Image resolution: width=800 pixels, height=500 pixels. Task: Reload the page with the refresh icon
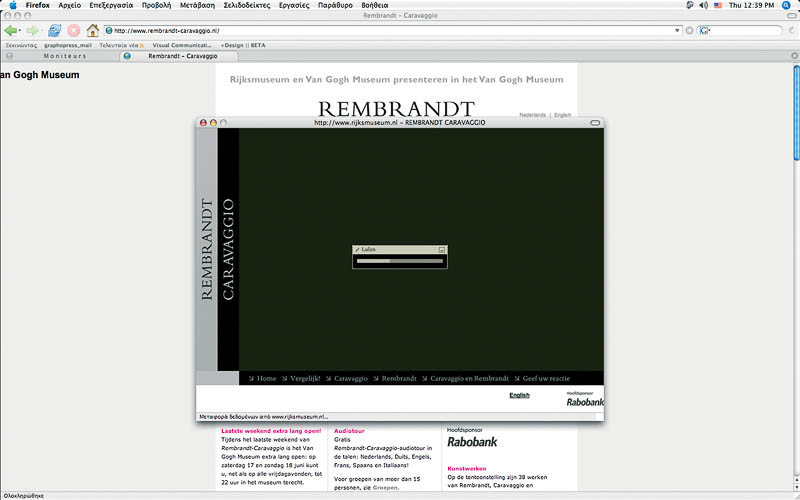(54, 31)
